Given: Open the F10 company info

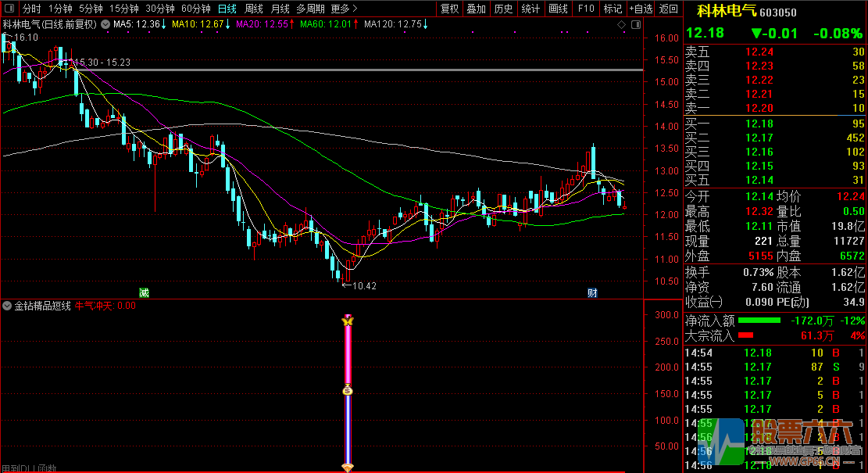Looking at the screenshot, I should [586, 9].
